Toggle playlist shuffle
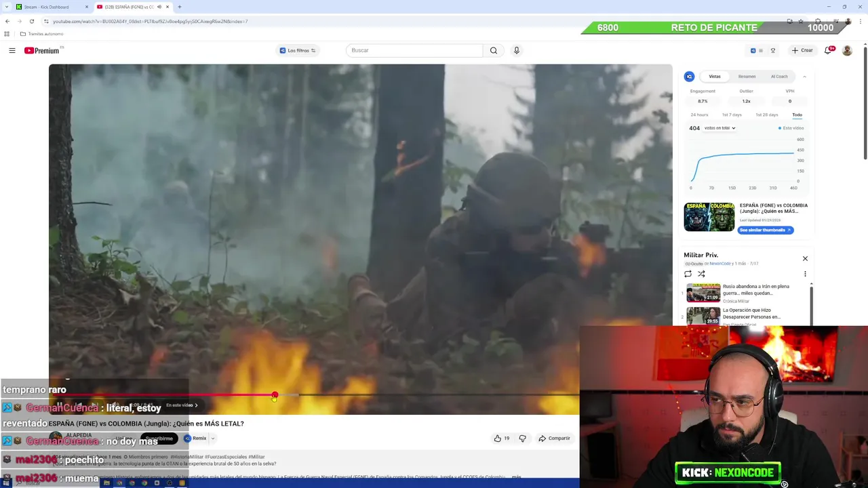This screenshot has height=488, width=868. (702, 274)
